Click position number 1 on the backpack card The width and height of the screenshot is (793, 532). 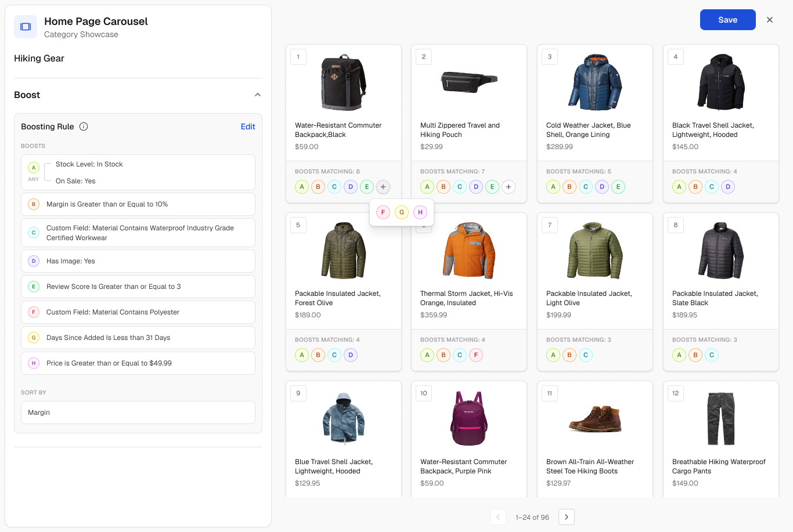298,57
